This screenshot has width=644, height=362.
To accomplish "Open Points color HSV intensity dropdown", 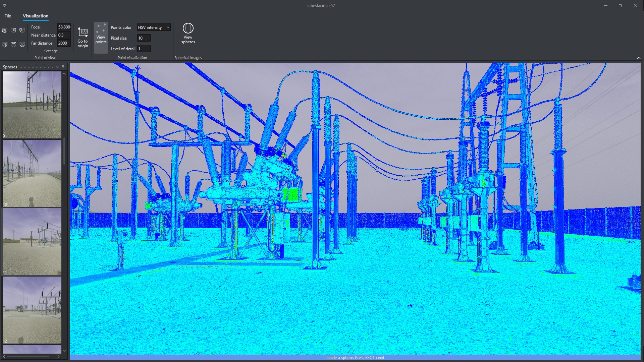I will coord(154,27).
